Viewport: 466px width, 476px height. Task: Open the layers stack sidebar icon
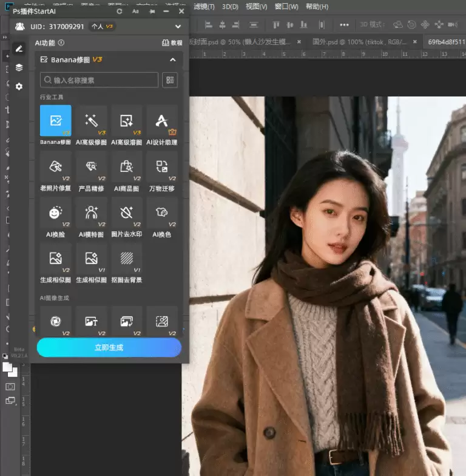[19, 67]
